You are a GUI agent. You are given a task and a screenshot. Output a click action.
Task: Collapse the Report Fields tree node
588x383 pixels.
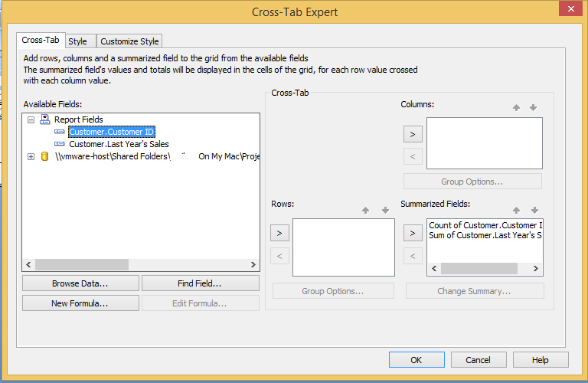[31, 119]
